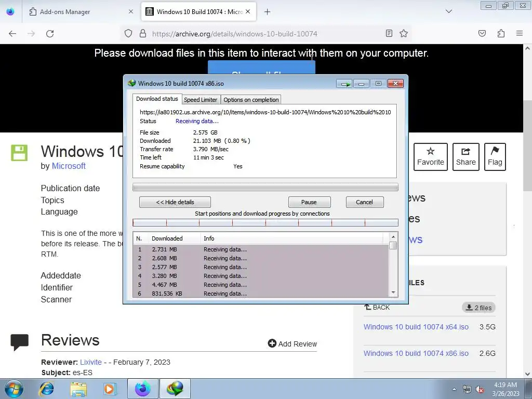Click the webpage vertical scrollbar thumb
The height and width of the screenshot is (399, 532).
pyautogui.click(x=527, y=146)
